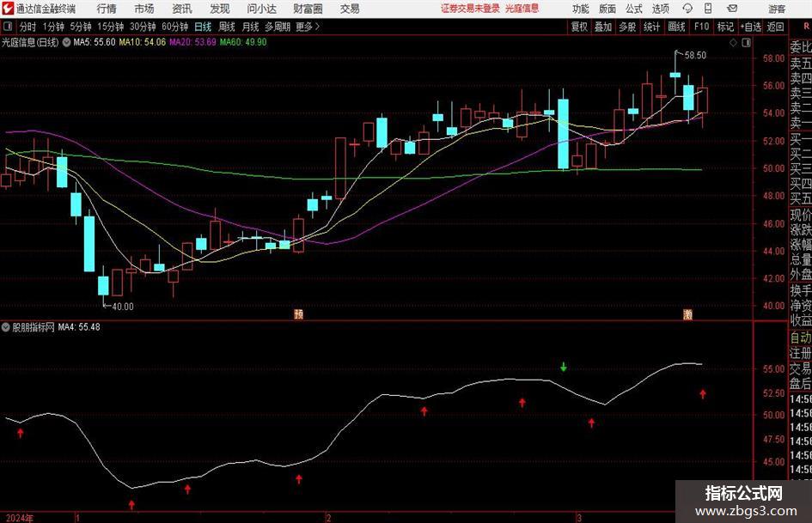The image size is (812, 523).
Task: Toggle the left sidebar panel icon
Action: tap(7, 27)
